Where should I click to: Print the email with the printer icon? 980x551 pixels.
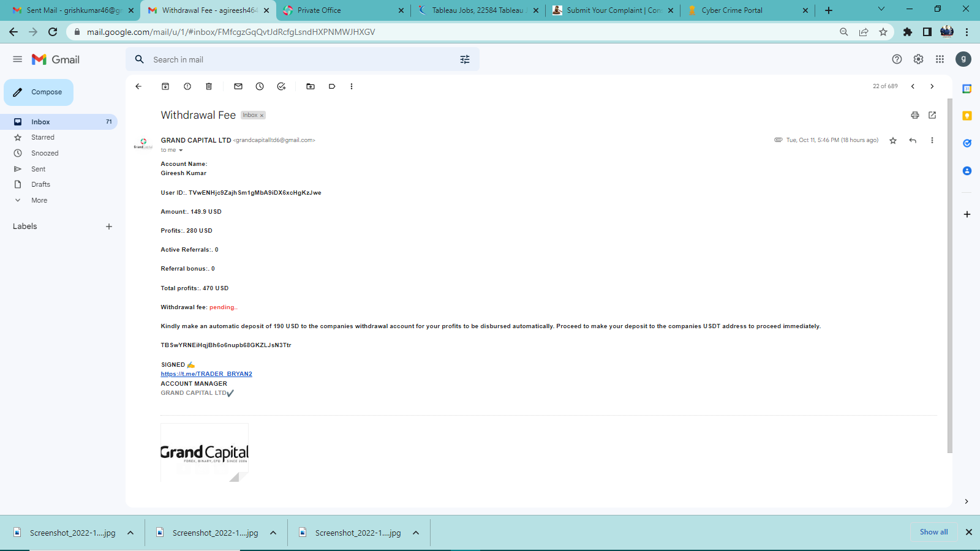click(x=914, y=115)
